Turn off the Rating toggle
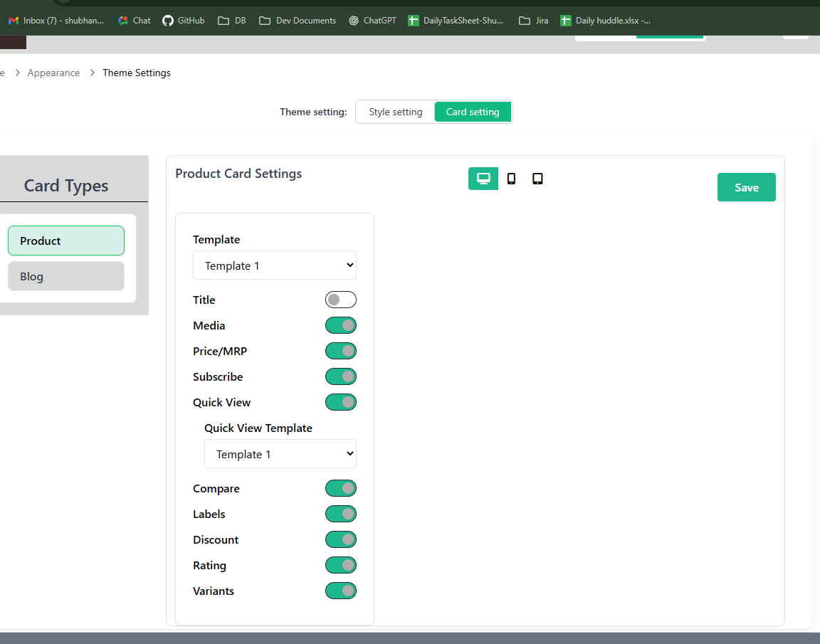This screenshot has width=820, height=644. [340, 565]
